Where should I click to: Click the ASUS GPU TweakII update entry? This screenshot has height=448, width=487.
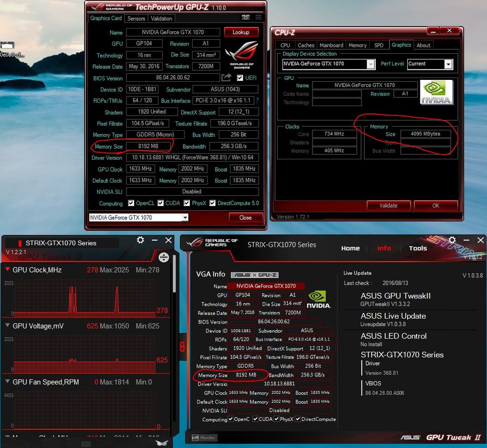point(395,299)
